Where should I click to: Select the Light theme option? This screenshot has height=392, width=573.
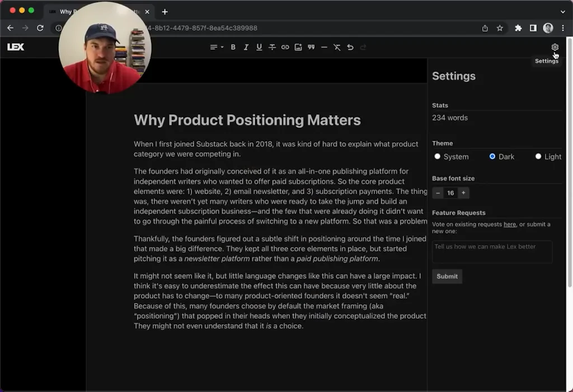click(538, 157)
